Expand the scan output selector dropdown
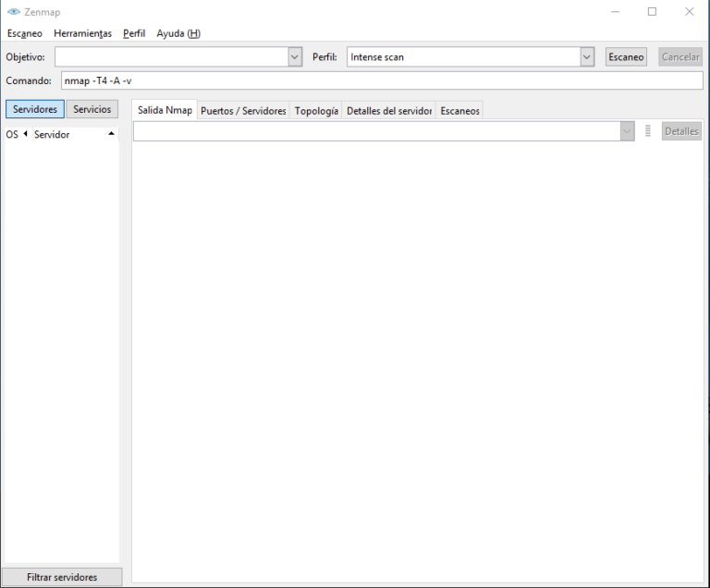Screen dimensions: 710x588 coord(627,131)
